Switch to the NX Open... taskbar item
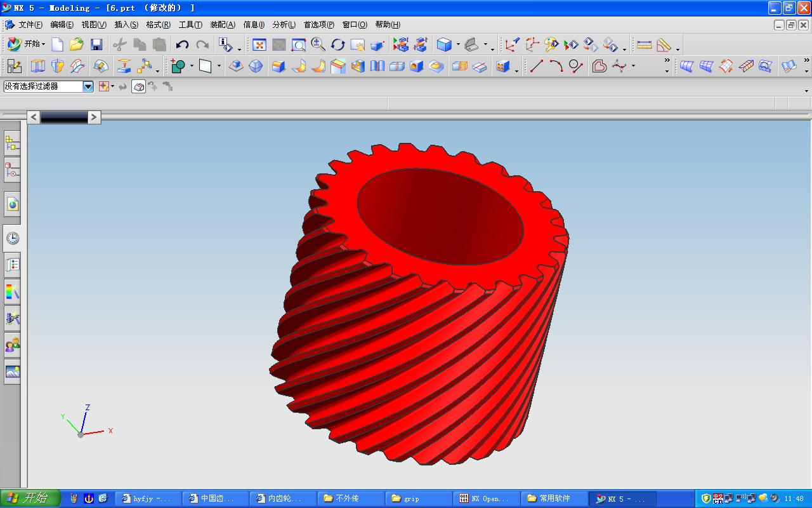Viewport: 812px width, 508px height. (487, 498)
